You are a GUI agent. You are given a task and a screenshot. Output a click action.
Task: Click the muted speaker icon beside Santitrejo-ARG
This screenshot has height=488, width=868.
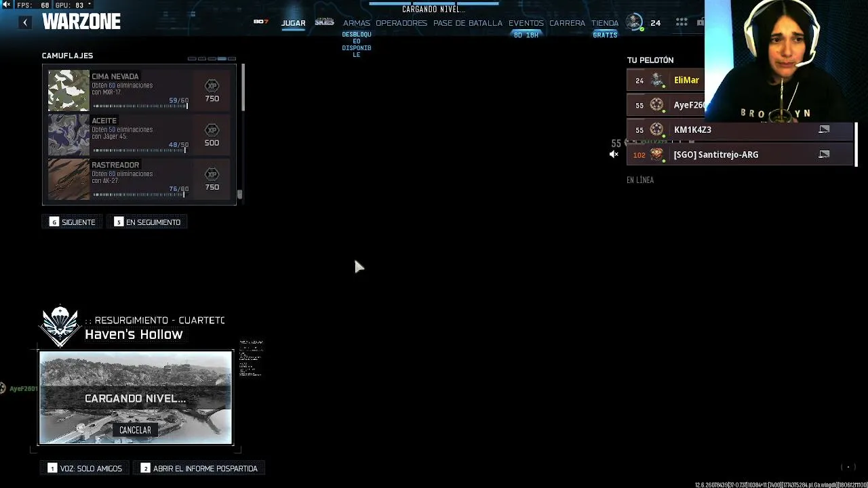[x=614, y=155]
